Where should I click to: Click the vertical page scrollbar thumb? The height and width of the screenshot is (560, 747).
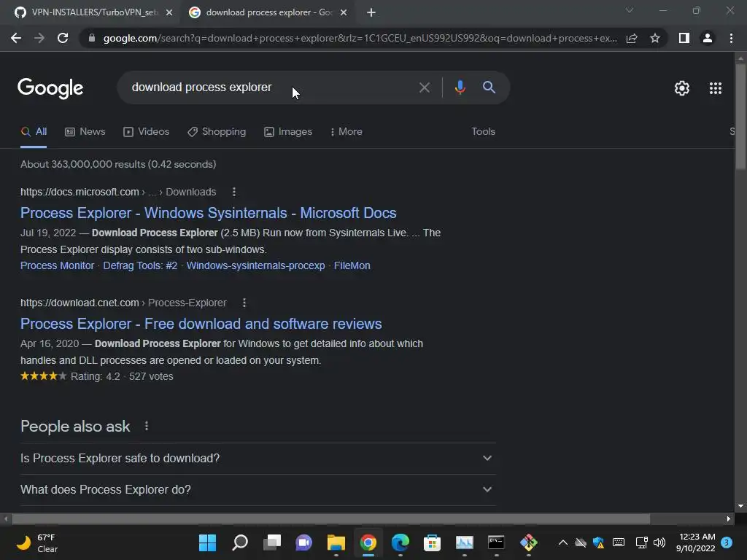[740, 116]
